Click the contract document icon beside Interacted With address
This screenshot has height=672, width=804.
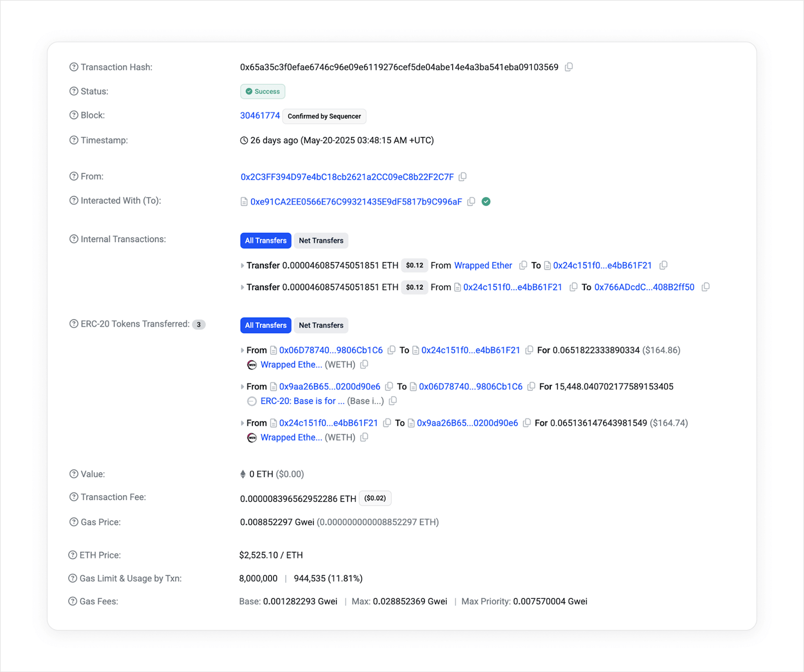click(244, 201)
